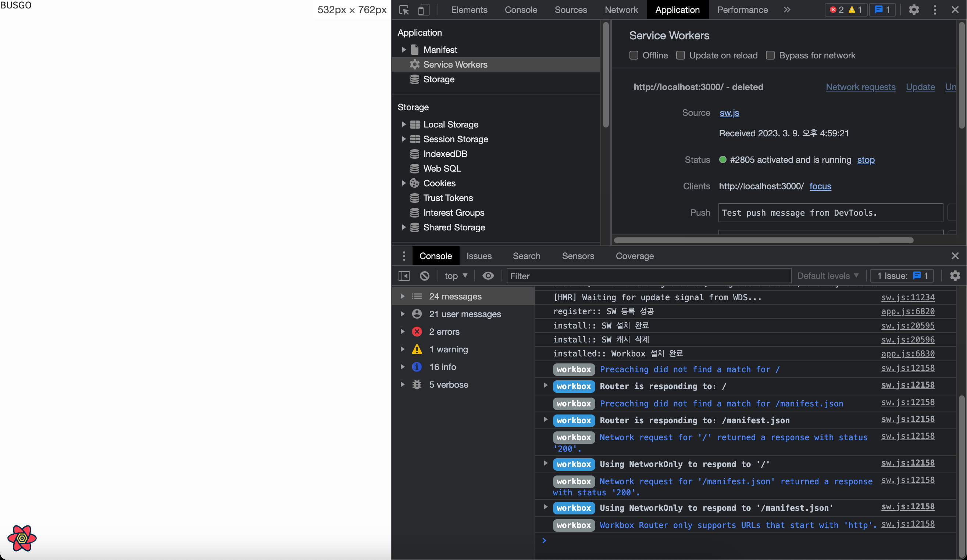
Task: Click the clear console icon
Action: pyautogui.click(x=424, y=276)
